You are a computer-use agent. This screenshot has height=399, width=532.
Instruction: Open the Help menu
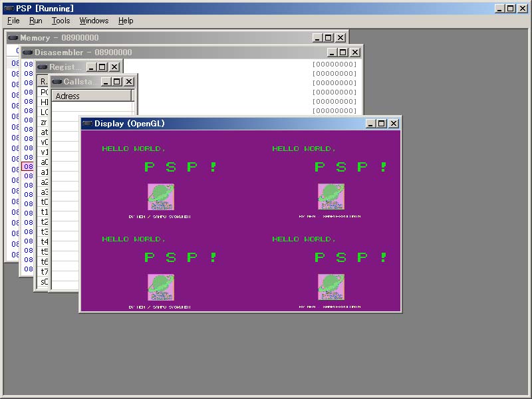click(126, 21)
